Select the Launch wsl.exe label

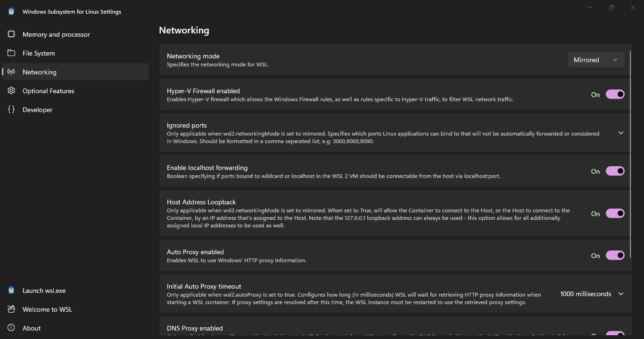coord(44,291)
